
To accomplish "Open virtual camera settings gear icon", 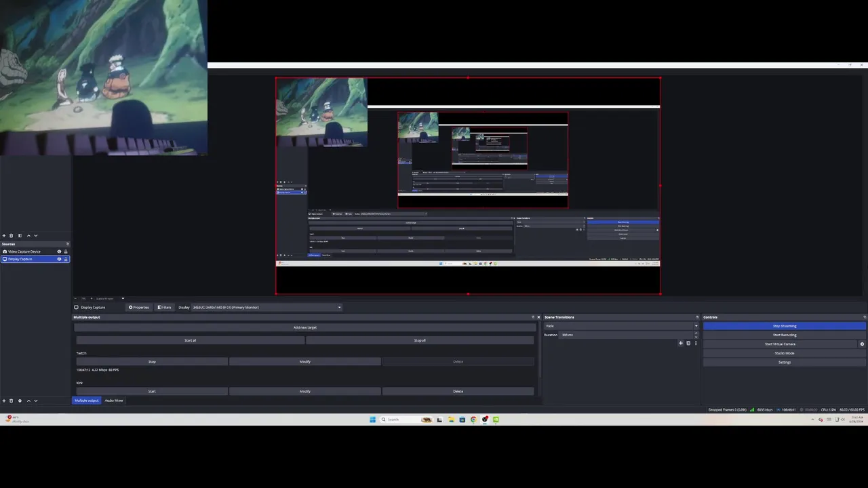I will pyautogui.click(x=863, y=344).
